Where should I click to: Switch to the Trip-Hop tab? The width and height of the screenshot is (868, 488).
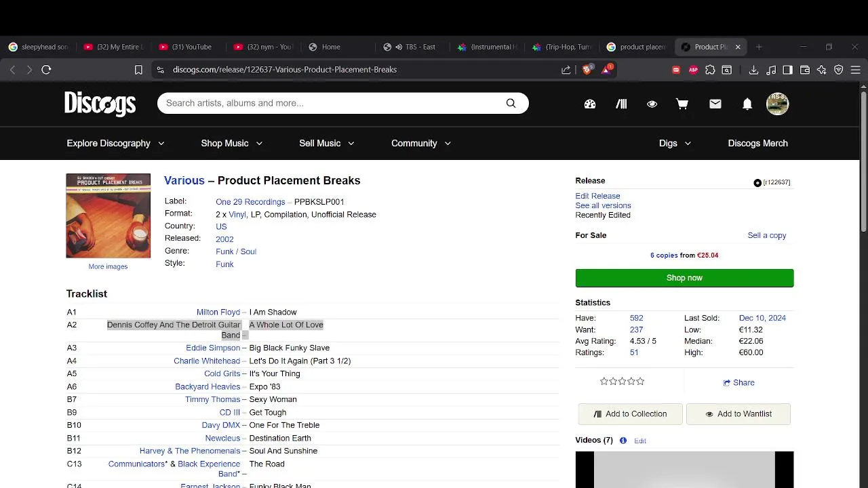click(x=562, y=47)
